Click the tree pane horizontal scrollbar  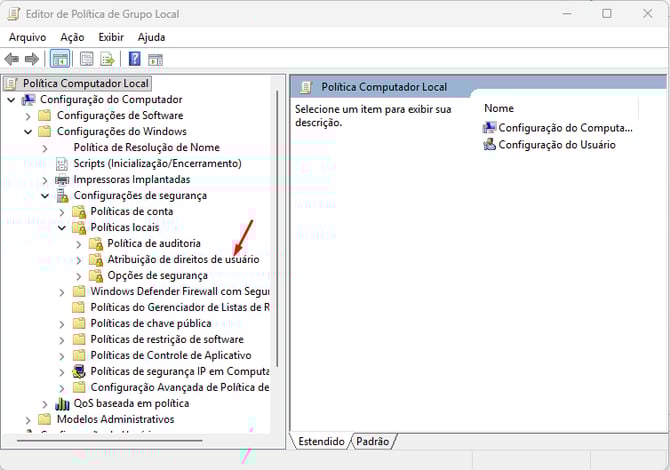point(120,438)
